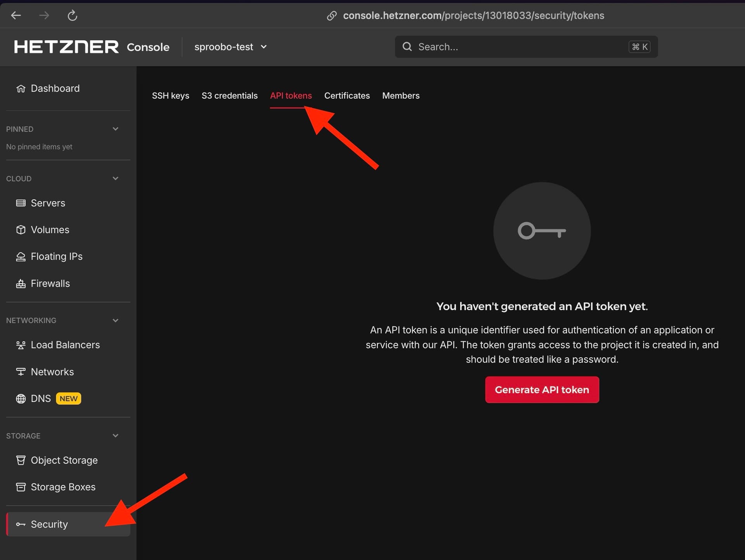
Task: Click the Hetzner logo
Action: 66,47
